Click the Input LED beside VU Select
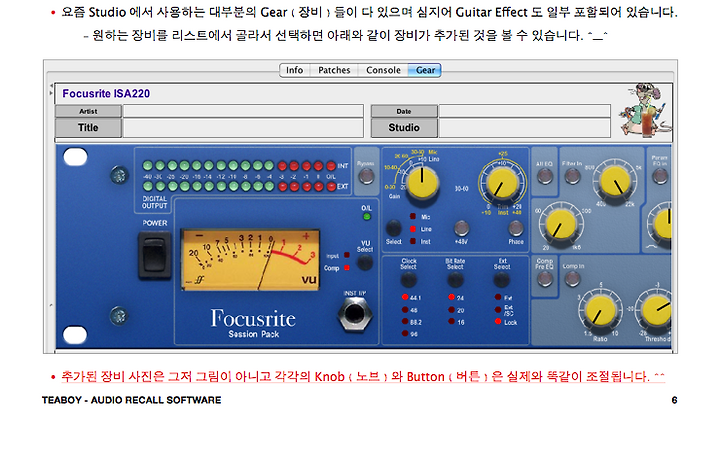 tap(347, 255)
